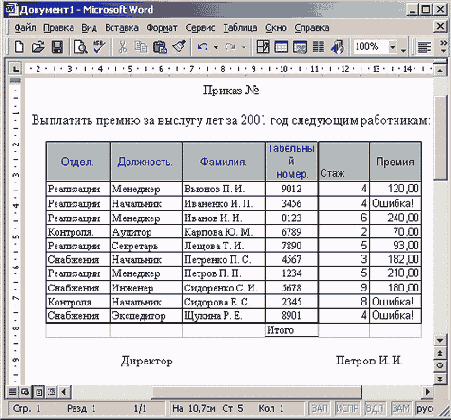Click the Приказ № heading text
This screenshot has width=451, height=420.
tap(231, 90)
